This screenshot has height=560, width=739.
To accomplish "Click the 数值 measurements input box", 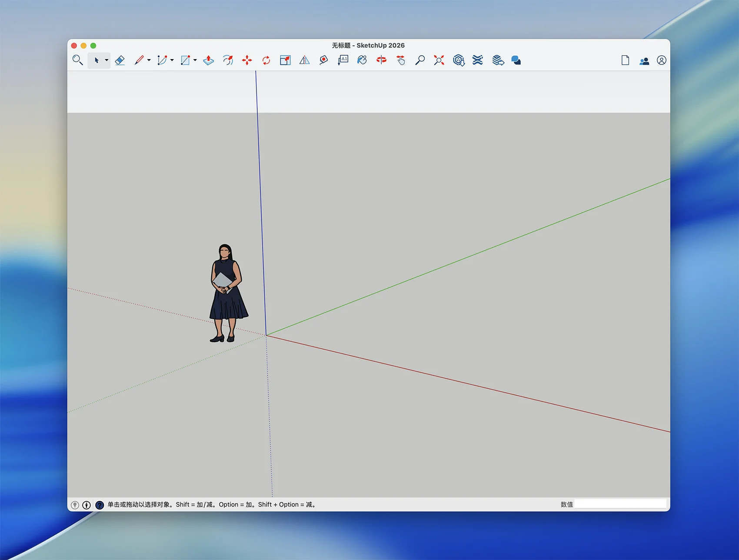I will [x=620, y=504].
